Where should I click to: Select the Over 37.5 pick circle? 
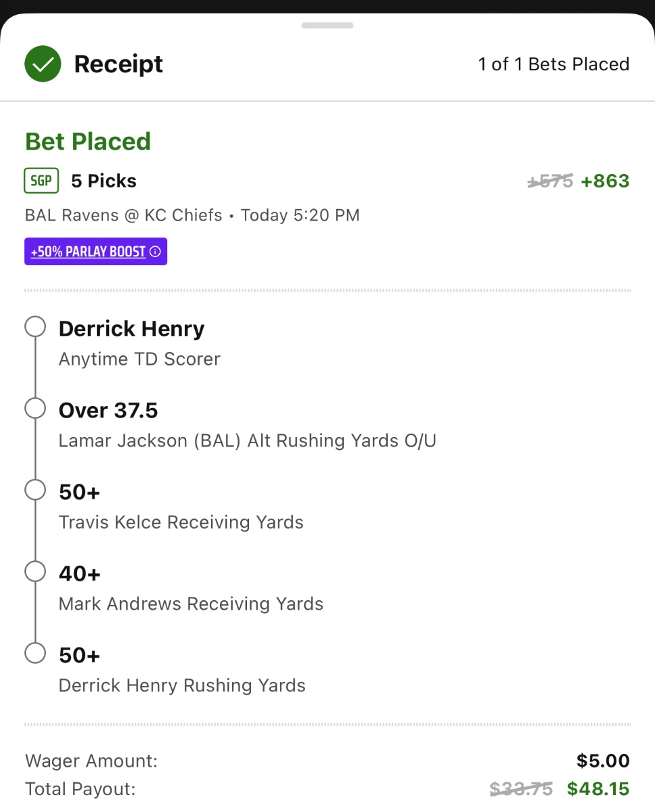pos(35,409)
